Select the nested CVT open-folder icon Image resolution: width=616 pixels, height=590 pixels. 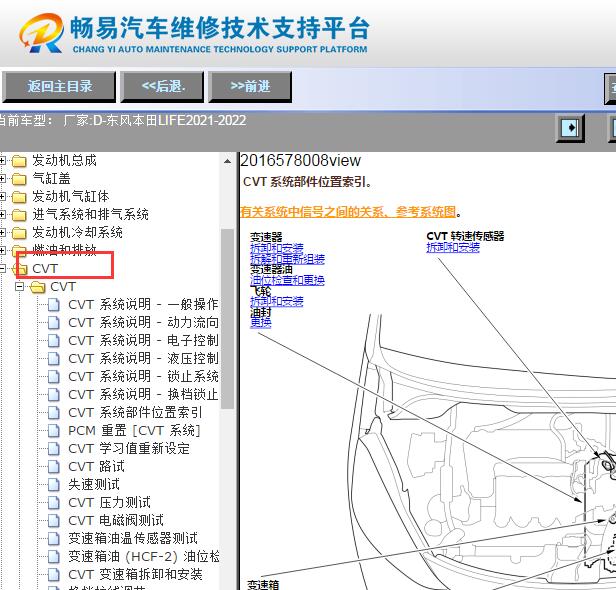tap(38, 287)
